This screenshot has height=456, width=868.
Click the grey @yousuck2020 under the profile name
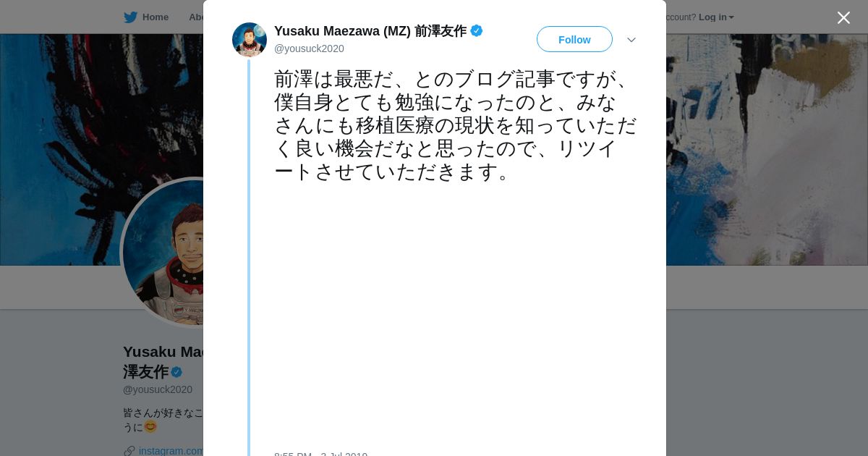[158, 389]
